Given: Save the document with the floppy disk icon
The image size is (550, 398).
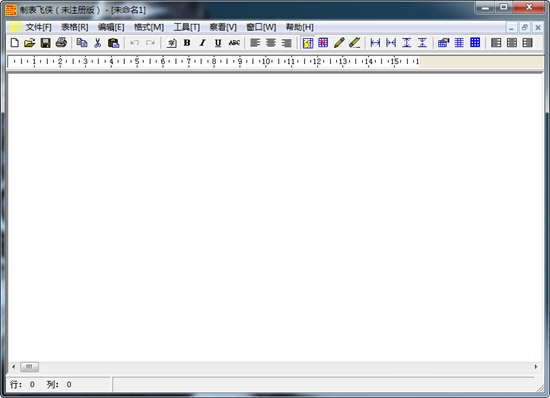Looking at the screenshot, I should pyautogui.click(x=46, y=43).
